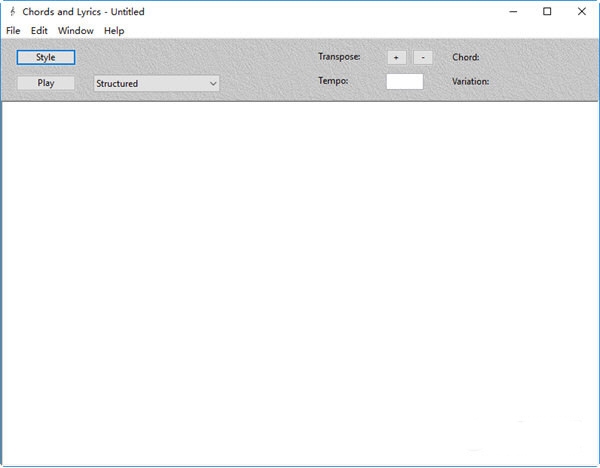Viewport: 600px width, 468px height.
Task: Maximize the Chords and Lyrics window
Action: [547, 12]
